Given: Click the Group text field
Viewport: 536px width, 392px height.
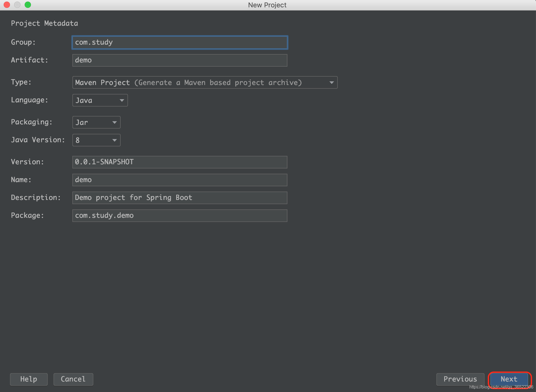Looking at the screenshot, I should pos(180,42).
